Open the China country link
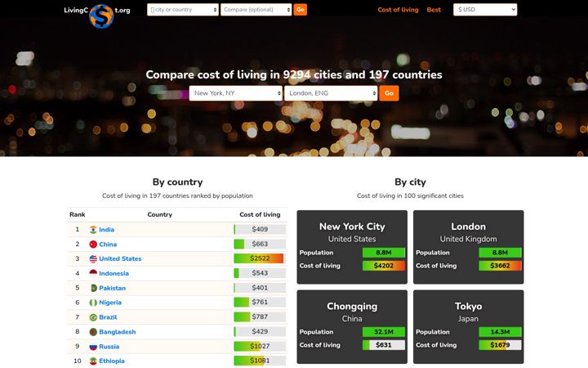 click(x=108, y=244)
